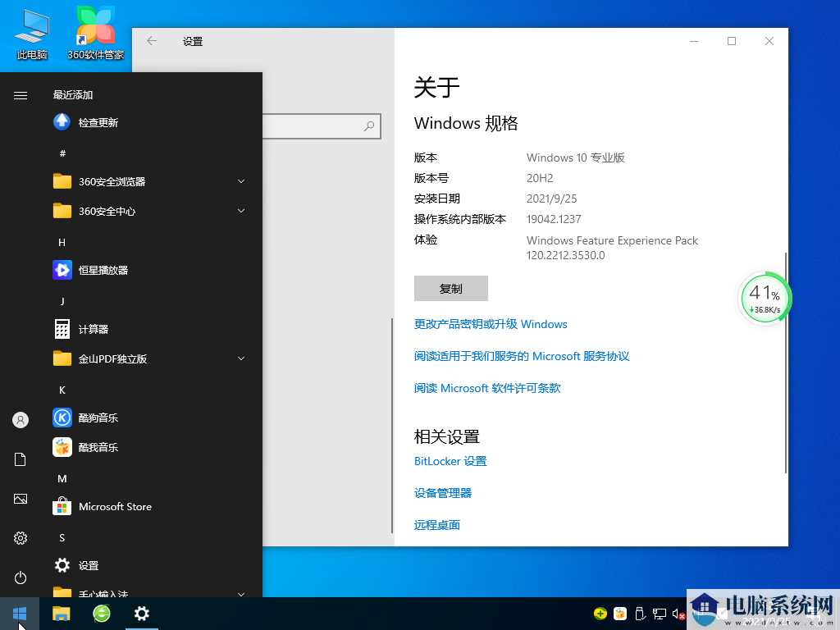Click the back arrow in Settings window

click(x=152, y=41)
